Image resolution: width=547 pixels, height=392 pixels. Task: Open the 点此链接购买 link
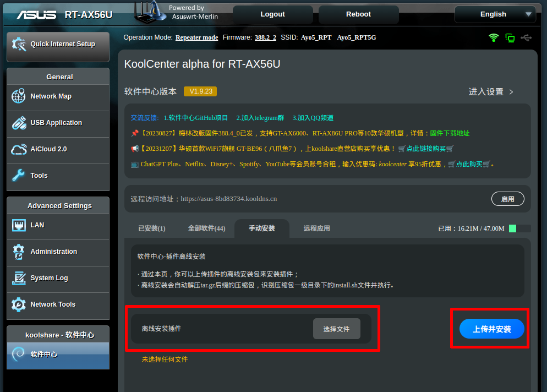click(426, 149)
